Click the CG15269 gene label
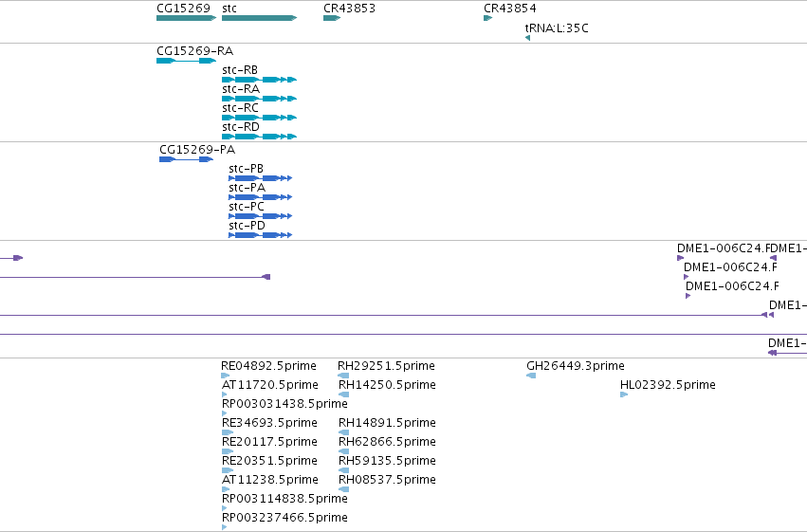Image resolution: width=807 pixels, height=532 pixels. point(183,9)
